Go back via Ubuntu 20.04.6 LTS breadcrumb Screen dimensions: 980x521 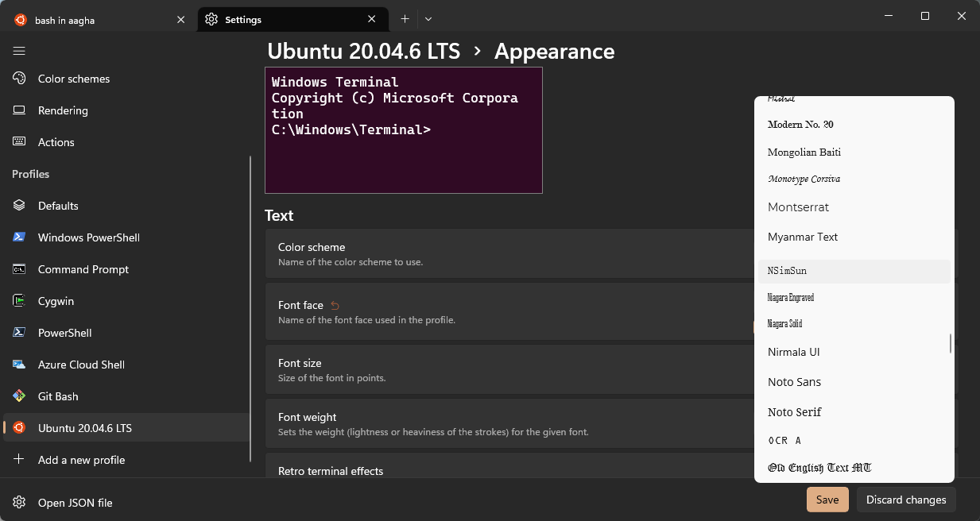click(x=364, y=52)
